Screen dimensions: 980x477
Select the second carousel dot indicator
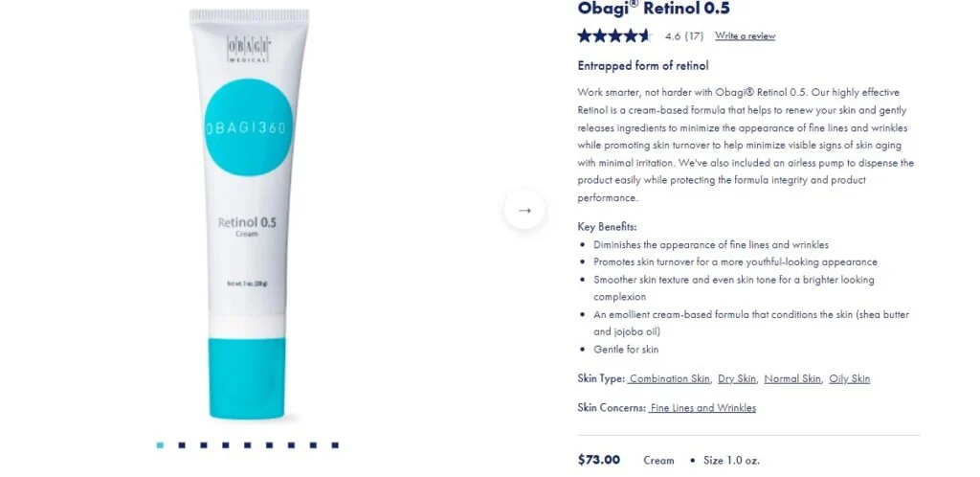click(182, 445)
